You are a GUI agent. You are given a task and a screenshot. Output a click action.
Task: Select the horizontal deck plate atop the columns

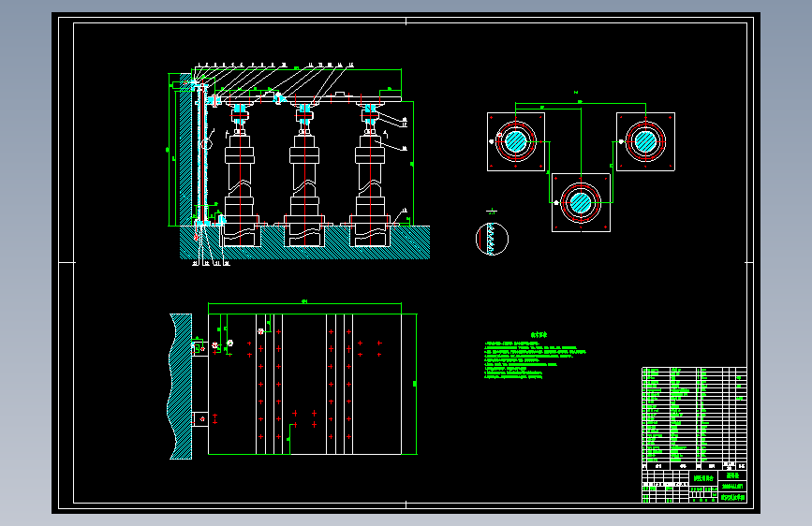point(305,99)
